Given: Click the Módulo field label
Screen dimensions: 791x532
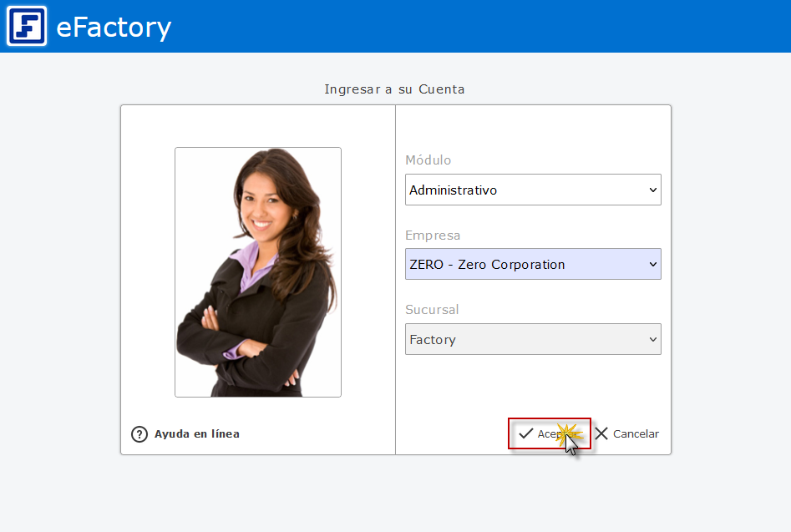Looking at the screenshot, I should point(428,160).
